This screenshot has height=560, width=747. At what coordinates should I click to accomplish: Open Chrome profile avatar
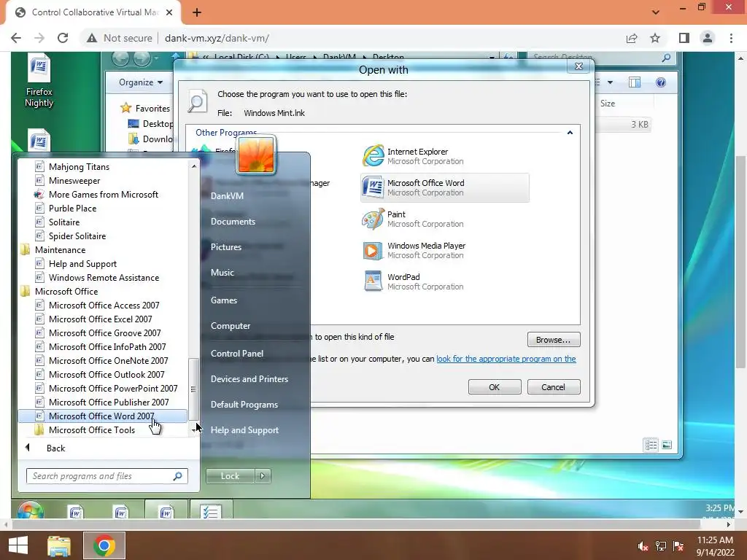click(x=708, y=38)
